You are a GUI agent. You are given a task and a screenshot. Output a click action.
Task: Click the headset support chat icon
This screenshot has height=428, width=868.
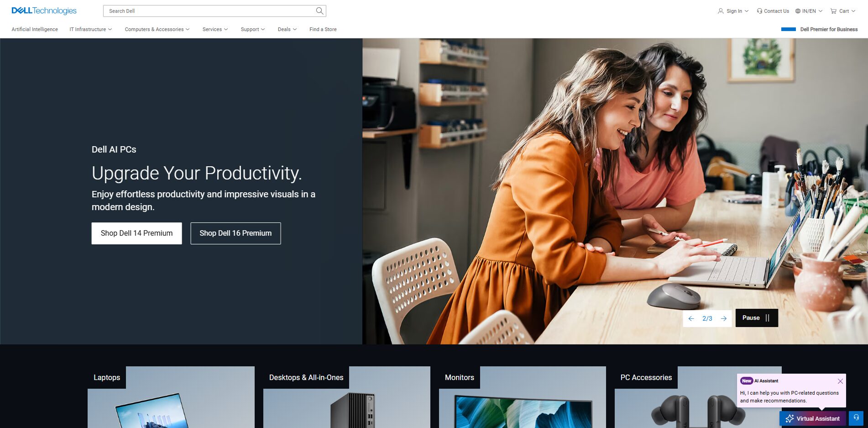pos(856,418)
